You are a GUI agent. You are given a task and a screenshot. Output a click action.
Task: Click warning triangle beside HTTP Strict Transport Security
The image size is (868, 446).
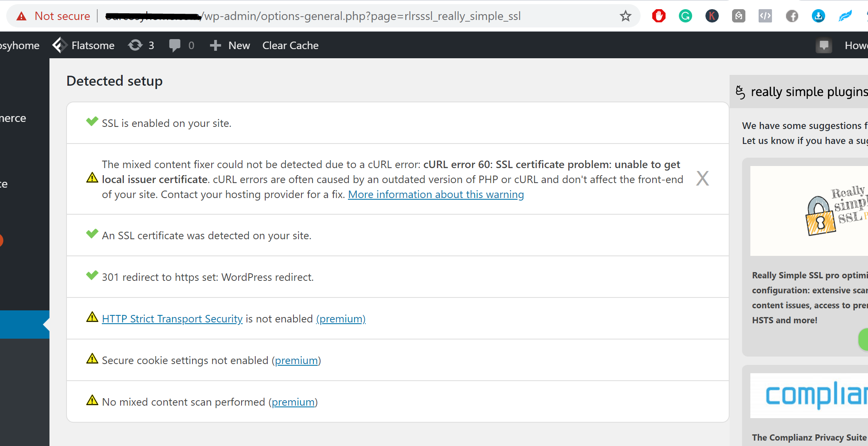pos(92,317)
